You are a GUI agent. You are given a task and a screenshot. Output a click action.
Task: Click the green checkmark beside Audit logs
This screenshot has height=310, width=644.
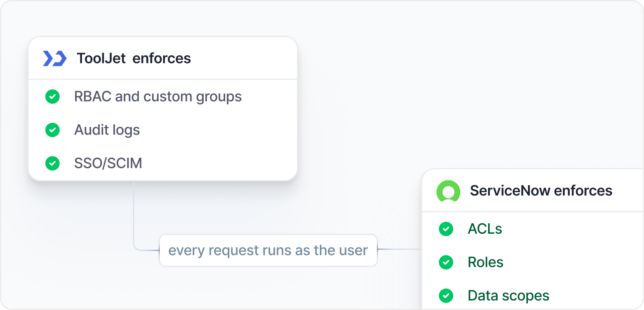[52, 130]
